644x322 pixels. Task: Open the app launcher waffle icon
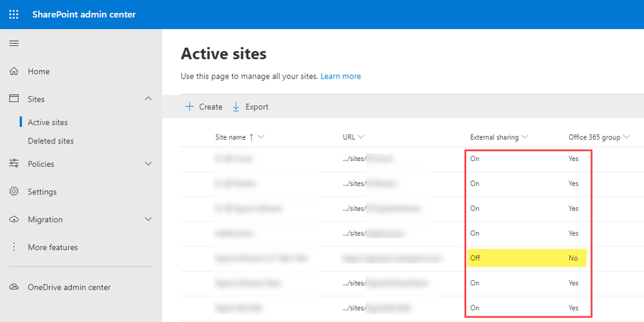[x=14, y=14]
